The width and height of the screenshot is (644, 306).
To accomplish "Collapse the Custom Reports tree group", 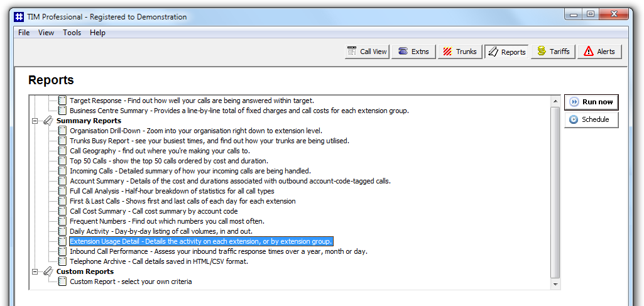I will (x=35, y=271).
